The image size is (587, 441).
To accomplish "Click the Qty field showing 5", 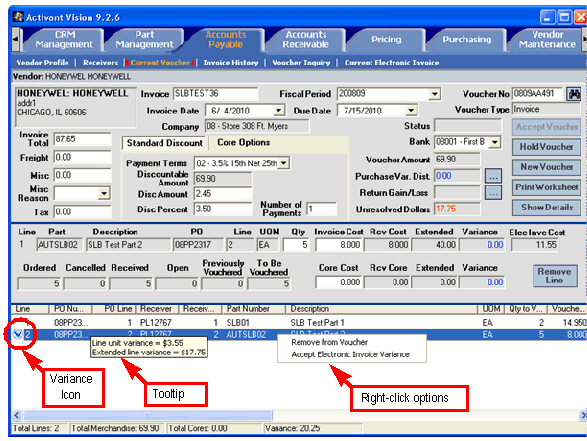I will tap(296, 245).
